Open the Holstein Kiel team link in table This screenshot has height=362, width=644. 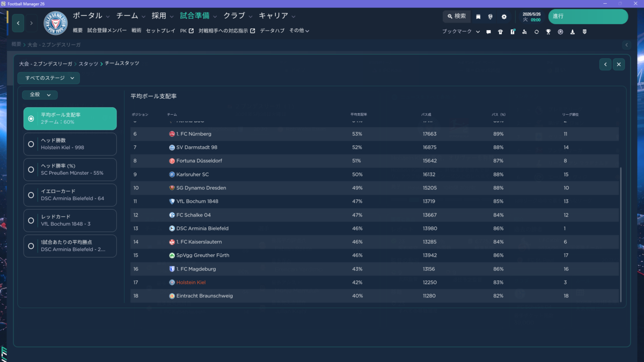(191, 283)
